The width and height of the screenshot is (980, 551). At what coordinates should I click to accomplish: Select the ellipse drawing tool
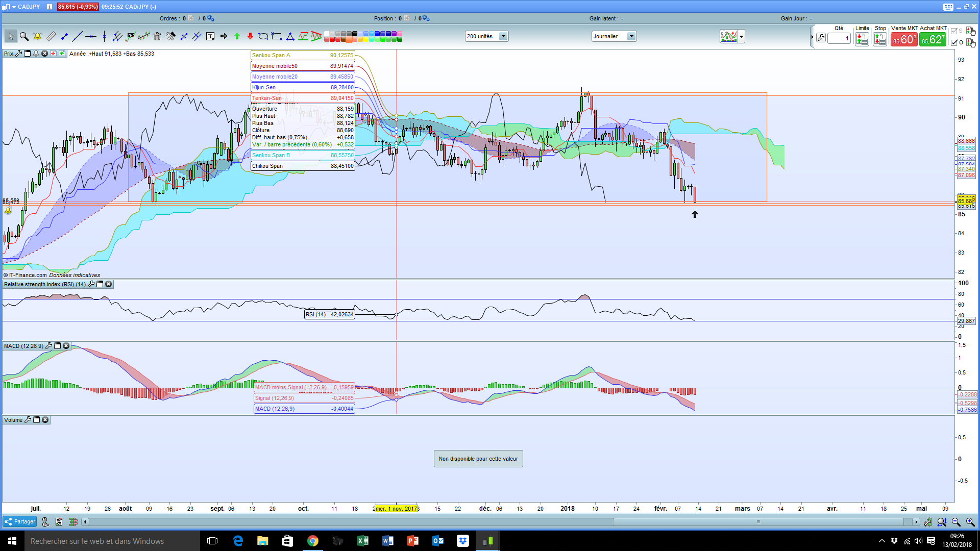click(263, 36)
